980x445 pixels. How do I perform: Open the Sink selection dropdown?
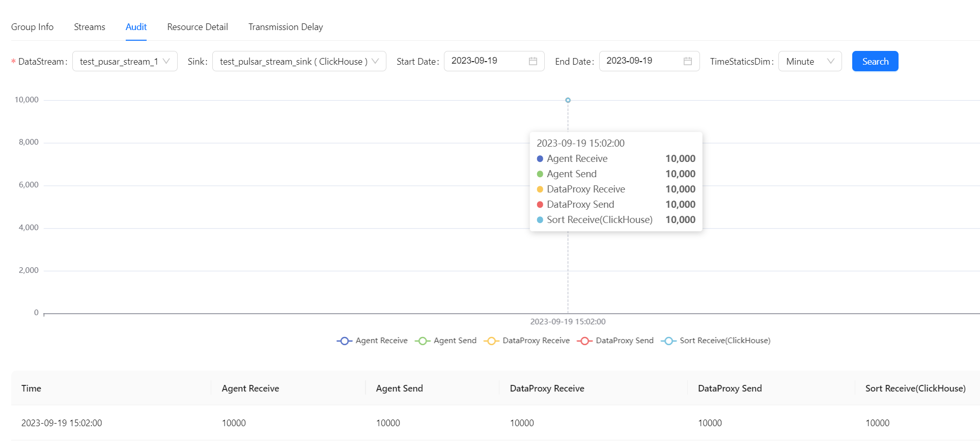click(x=299, y=61)
